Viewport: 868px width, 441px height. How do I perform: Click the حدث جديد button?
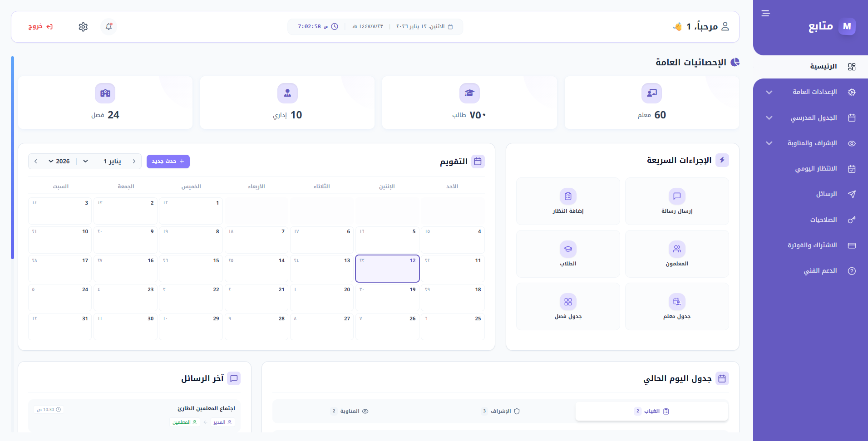pyautogui.click(x=168, y=162)
